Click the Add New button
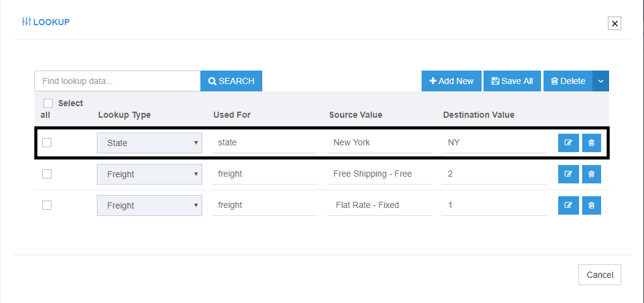Viewport: 644px width, 303px height. [452, 81]
